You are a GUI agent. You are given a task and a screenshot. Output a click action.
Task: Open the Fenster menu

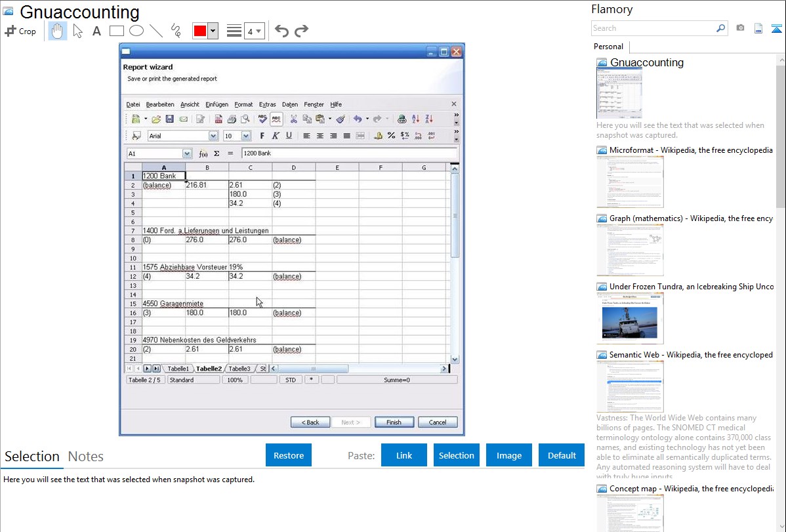(314, 104)
